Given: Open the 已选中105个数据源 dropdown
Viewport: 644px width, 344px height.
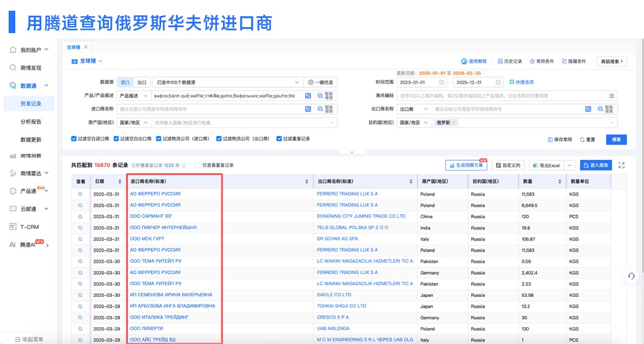Looking at the screenshot, I should pos(227,82).
